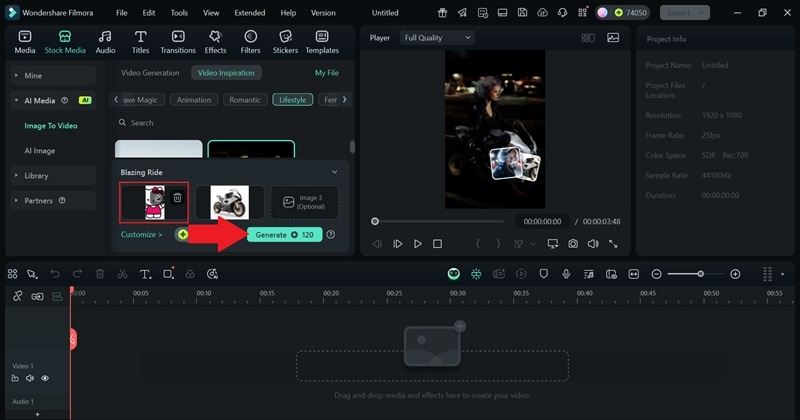
Task: Mute the Video 1 track
Action: click(x=30, y=378)
